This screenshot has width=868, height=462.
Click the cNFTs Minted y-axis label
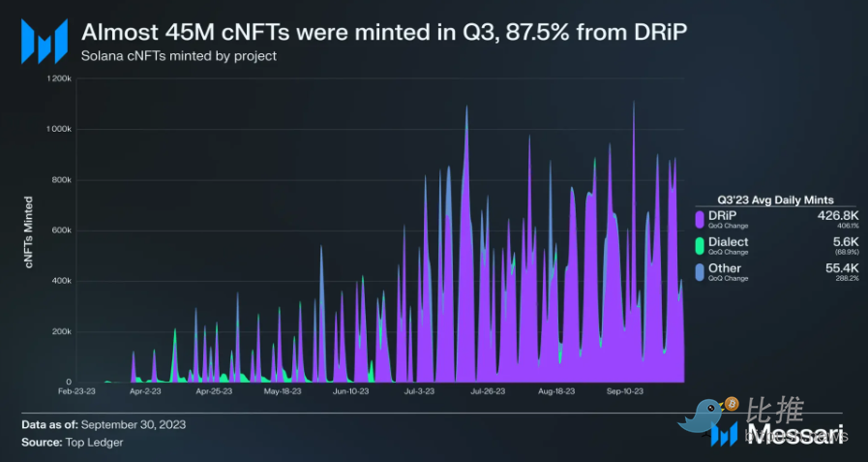tap(29, 232)
